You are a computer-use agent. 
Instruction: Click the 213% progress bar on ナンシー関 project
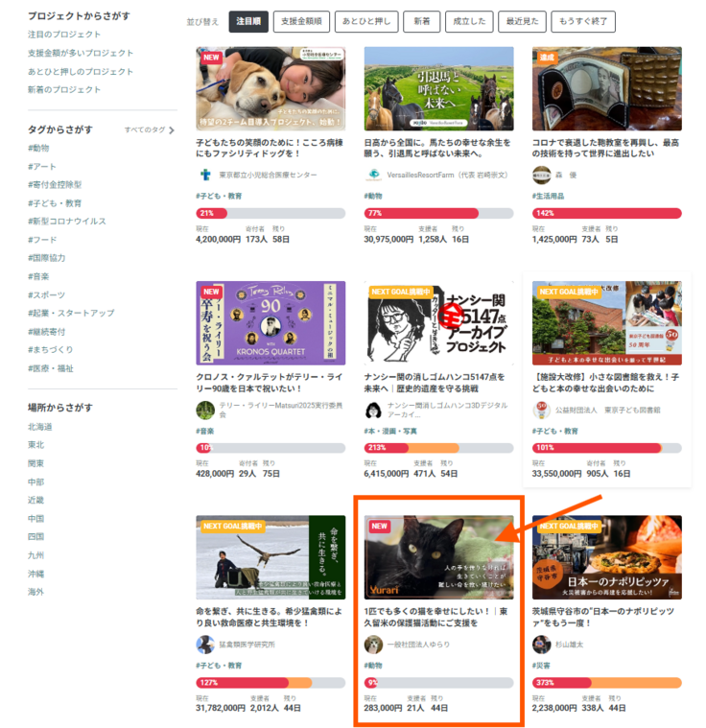(x=438, y=448)
